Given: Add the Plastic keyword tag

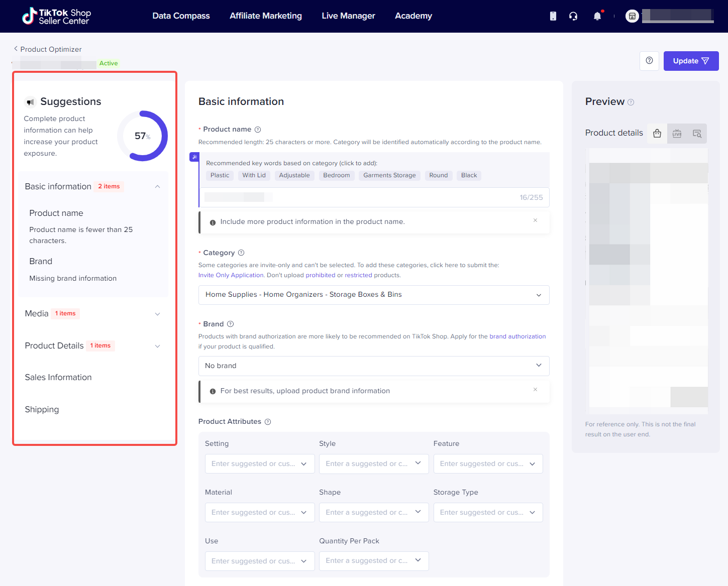Looking at the screenshot, I should (220, 175).
